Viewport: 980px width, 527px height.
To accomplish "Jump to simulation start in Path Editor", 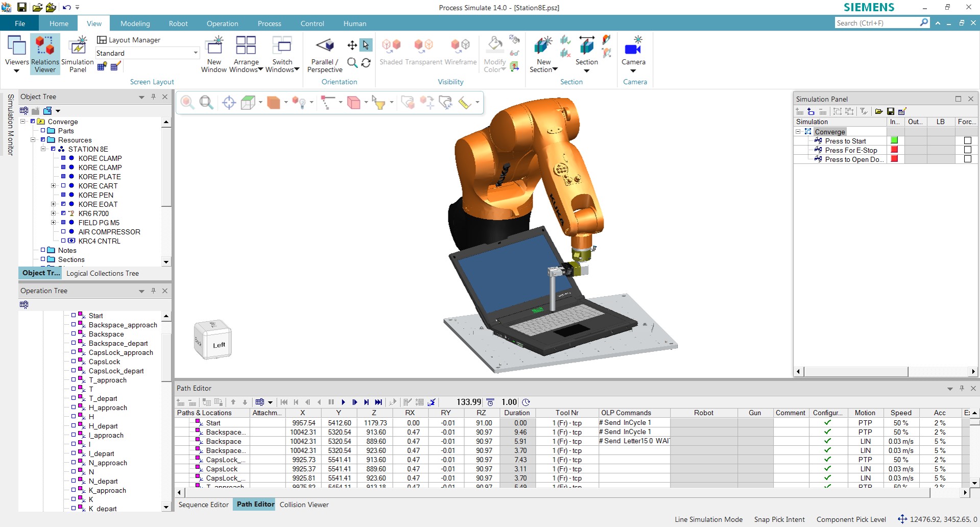I will pyautogui.click(x=284, y=402).
